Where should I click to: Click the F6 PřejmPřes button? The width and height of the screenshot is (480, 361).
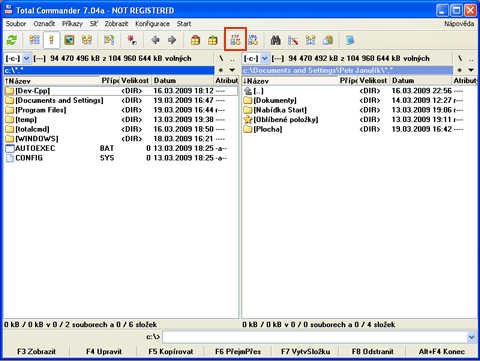[x=238, y=351]
